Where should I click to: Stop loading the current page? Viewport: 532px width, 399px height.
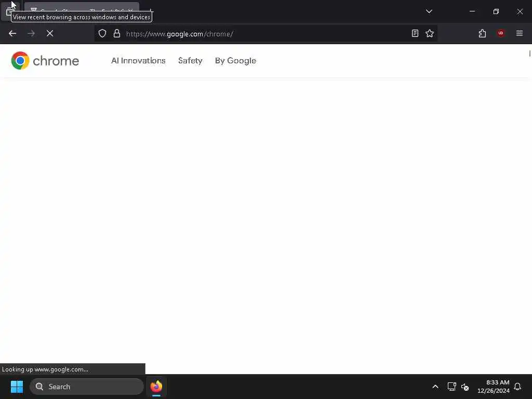point(50,33)
